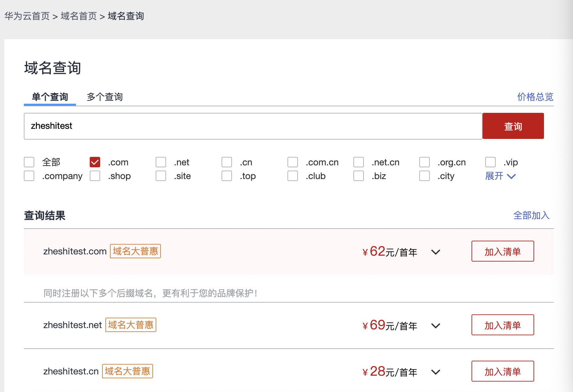Focus the zheshitest domain input field
The width and height of the screenshot is (573, 392).
[253, 126]
